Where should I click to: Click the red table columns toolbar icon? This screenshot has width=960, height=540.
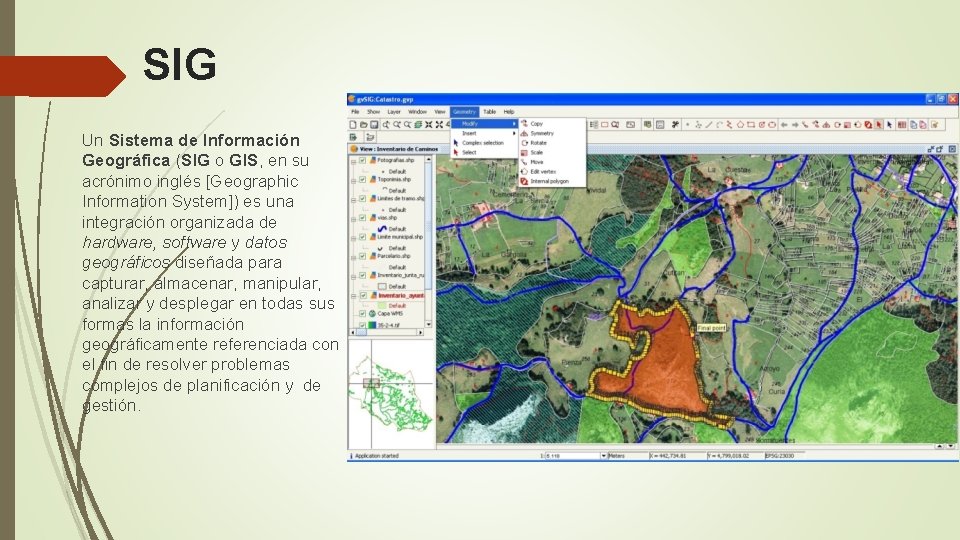click(902, 124)
